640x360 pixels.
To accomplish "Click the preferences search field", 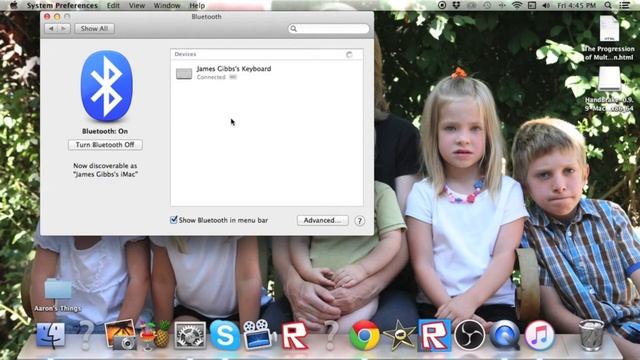I will pos(329,29).
